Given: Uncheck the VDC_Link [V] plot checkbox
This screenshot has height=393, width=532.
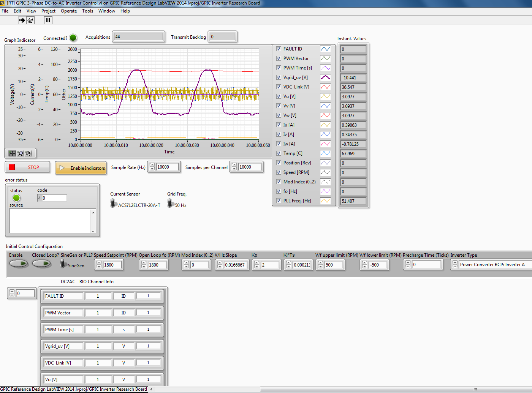Looking at the screenshot, I should tap(279, 87).
